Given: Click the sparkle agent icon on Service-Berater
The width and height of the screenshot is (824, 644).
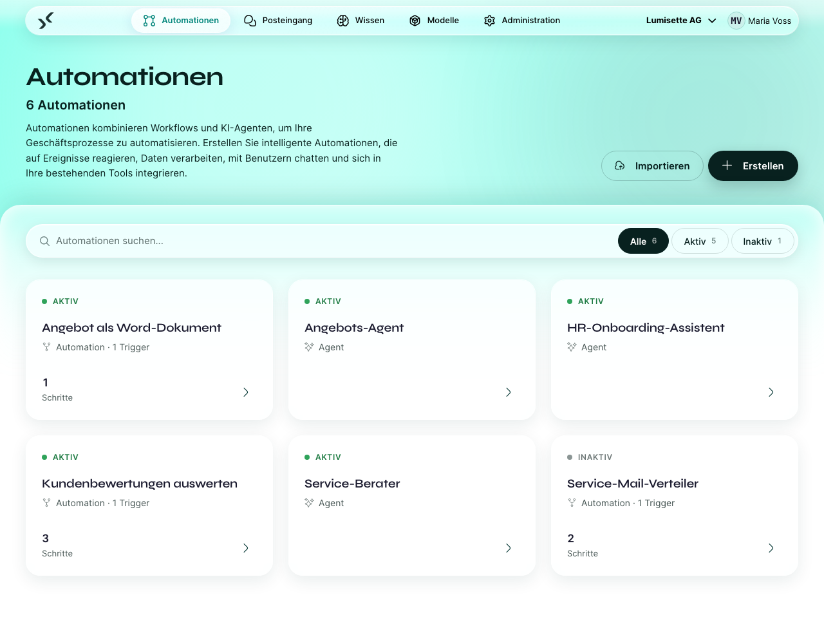Looking at the screenshot, I should point(309,503).
